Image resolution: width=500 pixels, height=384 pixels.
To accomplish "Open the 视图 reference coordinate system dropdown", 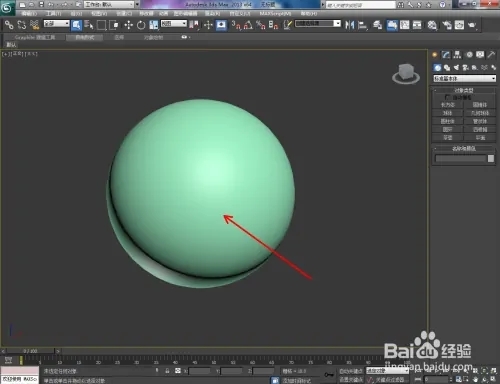I will (x=174, y=23).
